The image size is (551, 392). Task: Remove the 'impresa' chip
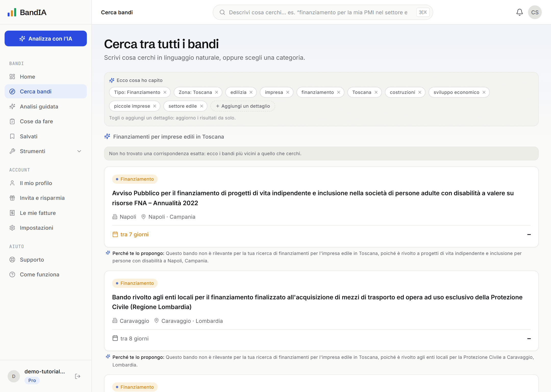[x=288, y=92]
